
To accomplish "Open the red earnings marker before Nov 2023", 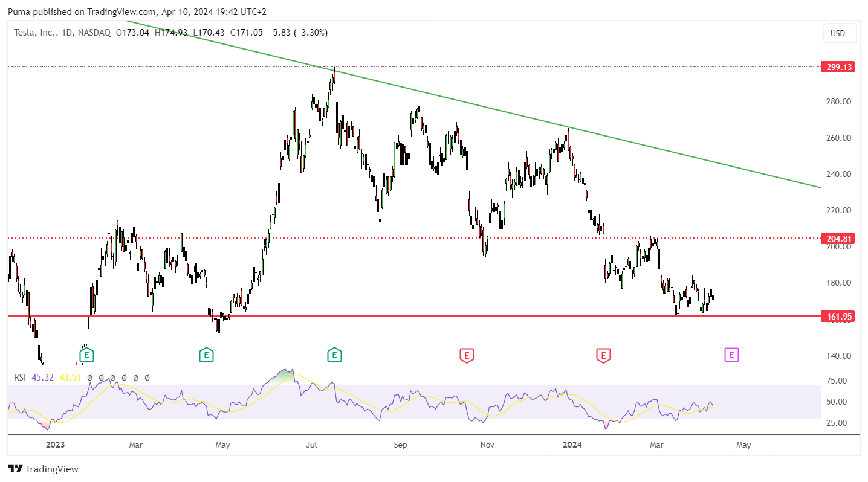I will pyautogui.click(x=466, y=355).
